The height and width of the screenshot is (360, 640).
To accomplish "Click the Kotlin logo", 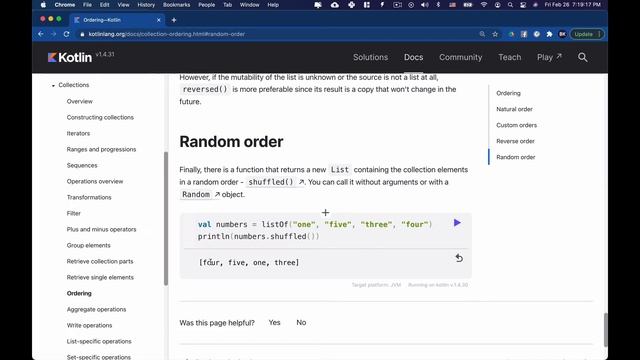I will pyautogui.click(x=70, y=58).
